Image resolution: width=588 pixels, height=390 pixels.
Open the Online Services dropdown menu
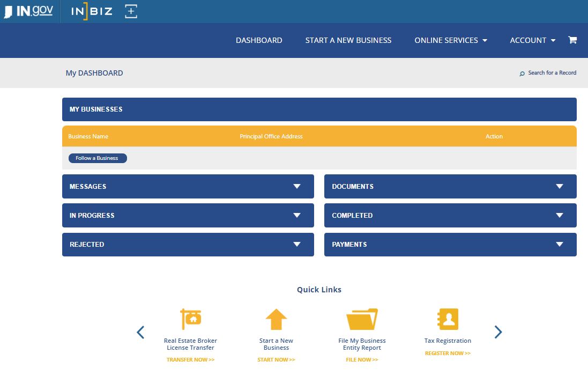(450, 40)
